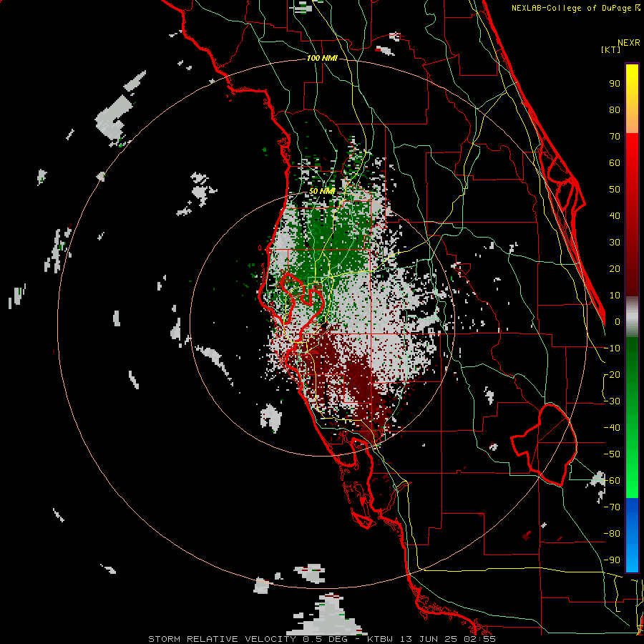Screen dimensions: 644x644
Task: Click the positive "80" value on the velocity scale
Action: pyautogui.click(x=615, y=109)
